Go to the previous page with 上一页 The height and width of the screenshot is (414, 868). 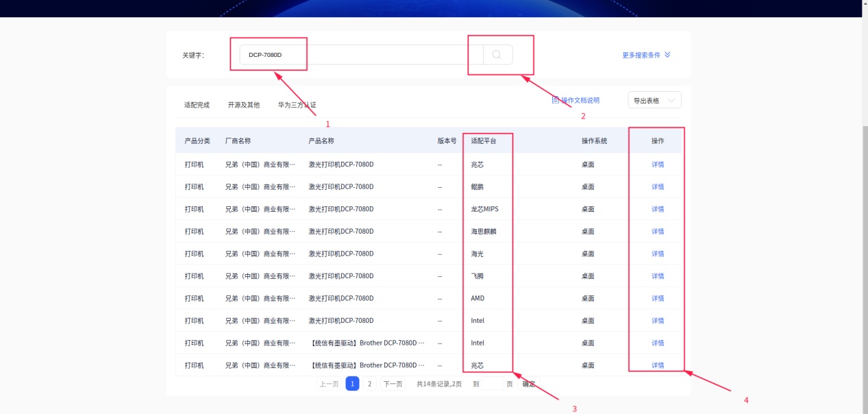pos(329,384)
